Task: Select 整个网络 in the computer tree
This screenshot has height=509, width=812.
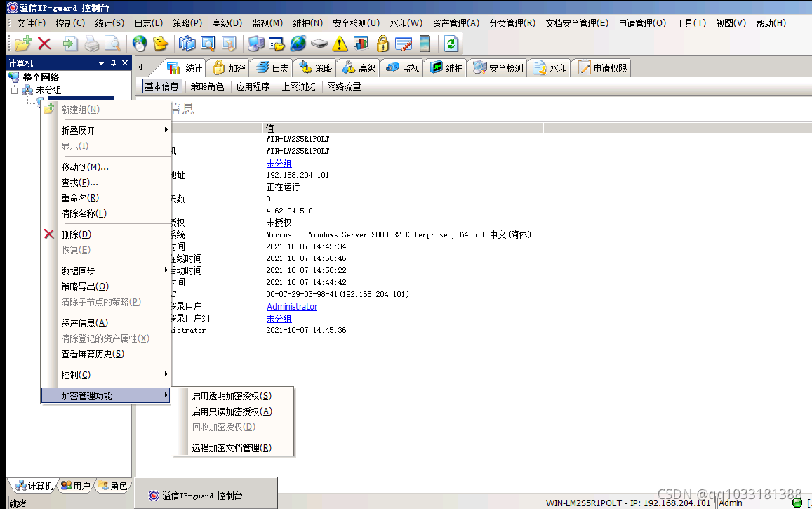Action: tap(41, 78)
